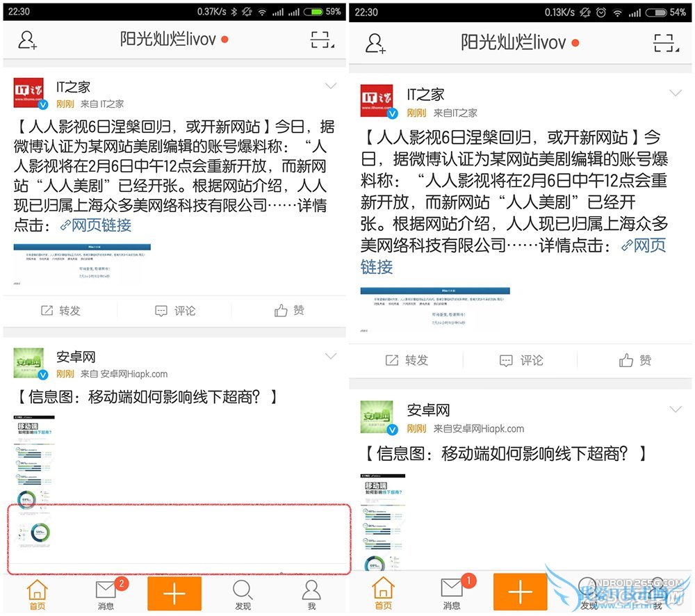This screenshot has height=616, width=695.
Task: Open 阳光灿烂livov title dropdown on left phone
Action: pyautogui.click(x=174, y=40)
